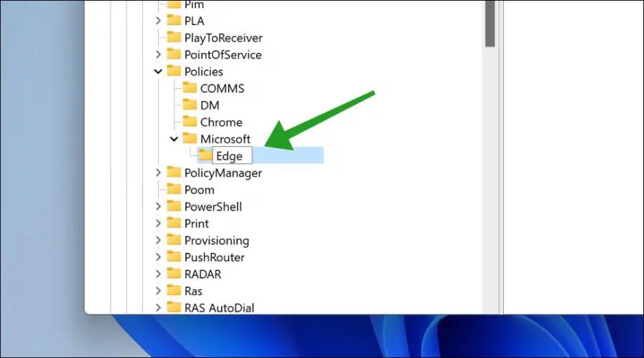Click the PLA folder icon
This screenshot has width=644, height=358.
pos(174,20)
